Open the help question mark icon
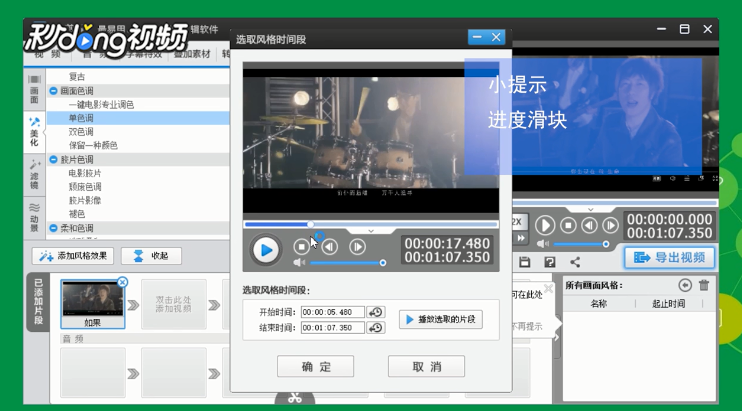Viewport: 742px width, 411px height. (x=549, y=262)
